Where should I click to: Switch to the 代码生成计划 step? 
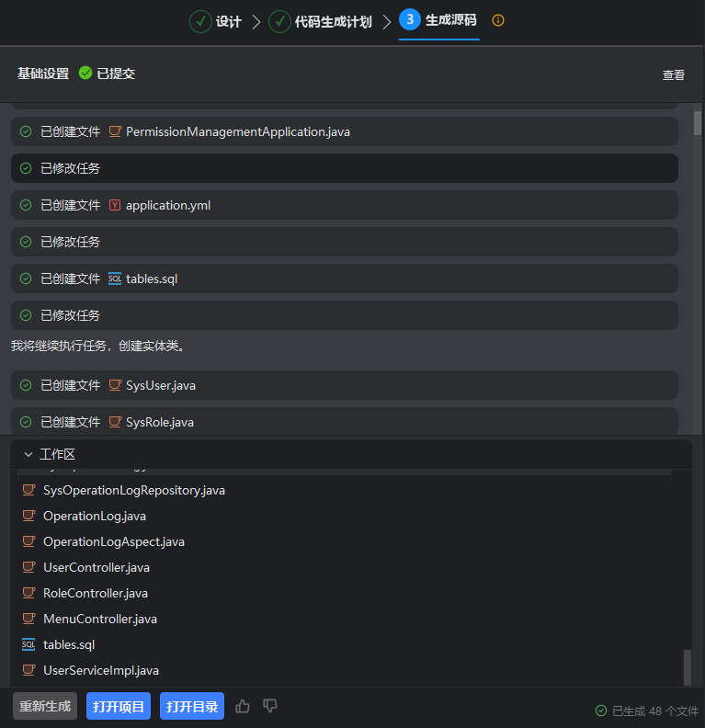[x=321, y=21]
